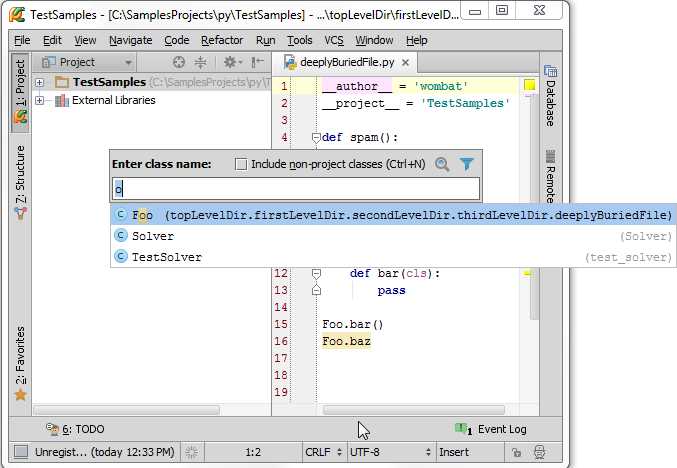677x468 pixels.
Task: Click the scroll from source crosshair icon
Action: pos(179,63)
